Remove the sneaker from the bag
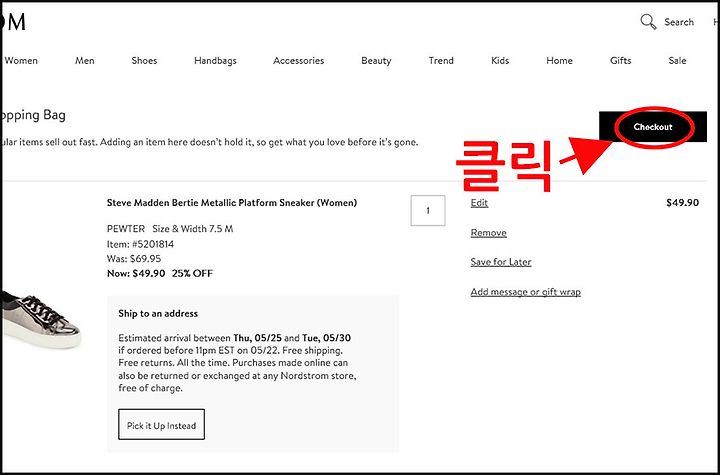The height and width of the screenshot is (475, 720). (489, 233)
